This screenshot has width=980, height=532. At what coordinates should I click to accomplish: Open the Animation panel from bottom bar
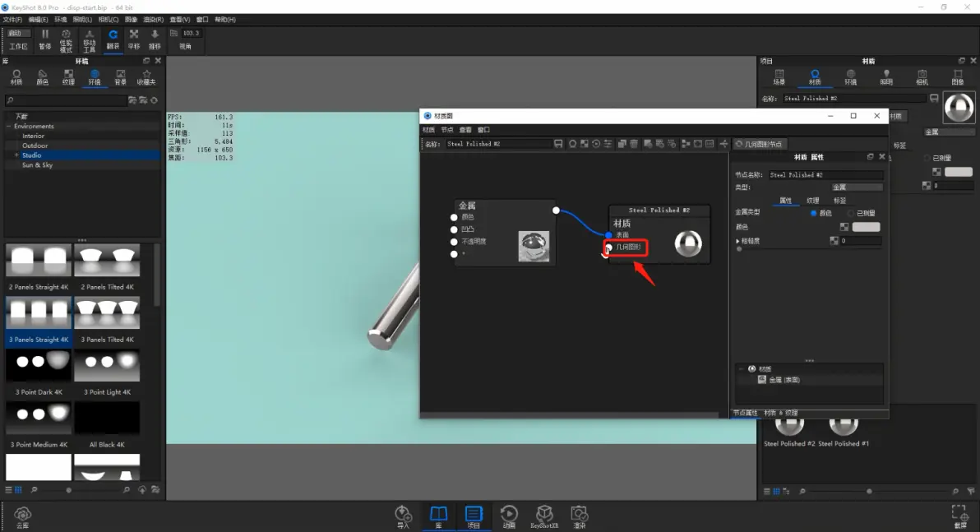coord(509,516)
